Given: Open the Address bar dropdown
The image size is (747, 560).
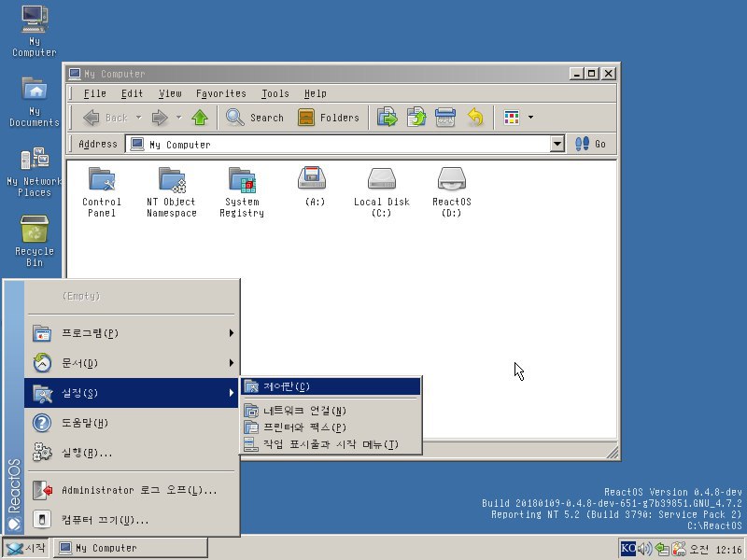Looking at the screenshot, I should [x=557, y=144].
